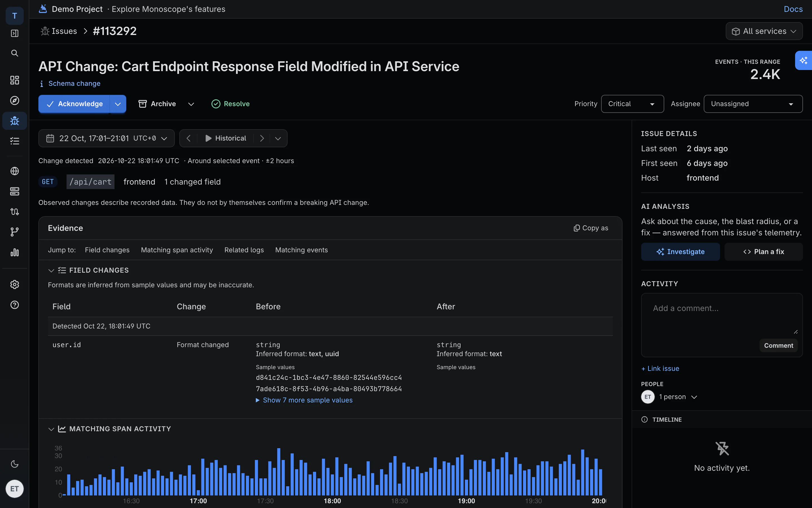The width and height of the screenshot is (812, 508).
Task: Click the Monoscope logo next to Demo Project
Action: pyautogui.click(x=43, y=9)
